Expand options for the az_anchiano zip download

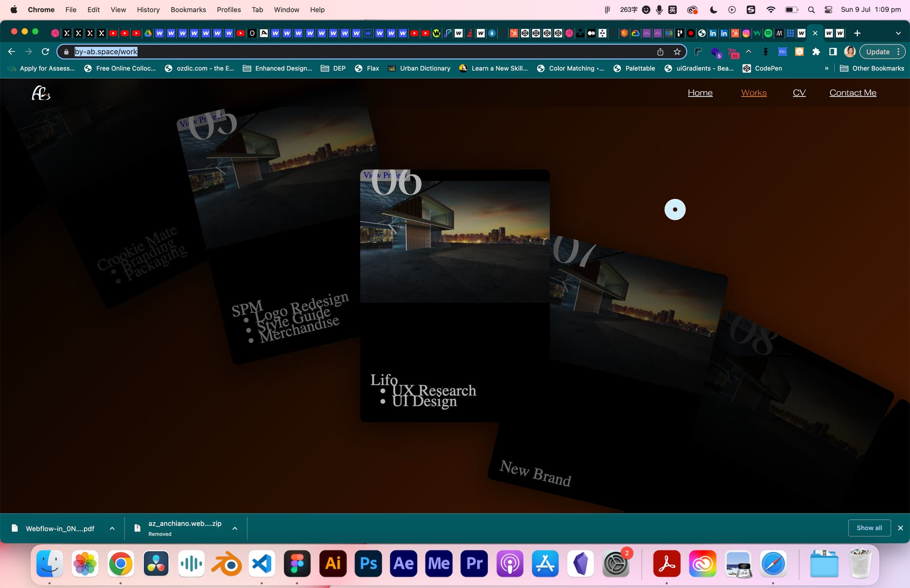(235, 528)
